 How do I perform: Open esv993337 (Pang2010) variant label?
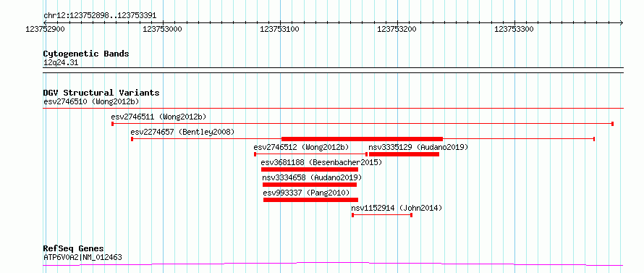coord(306,193)
